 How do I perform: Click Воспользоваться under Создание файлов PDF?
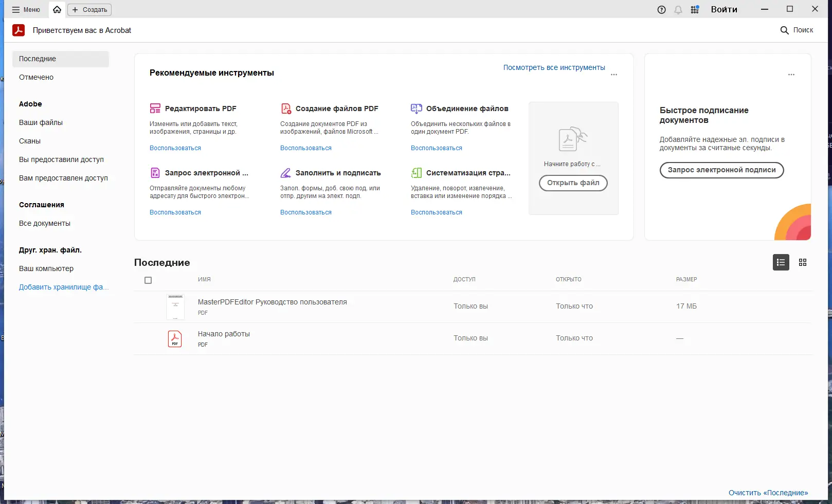pos(306,148)
